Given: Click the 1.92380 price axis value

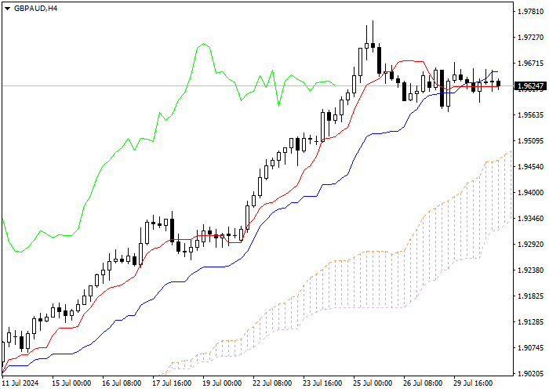Looking at the screenshot, I should coord(530,270).
